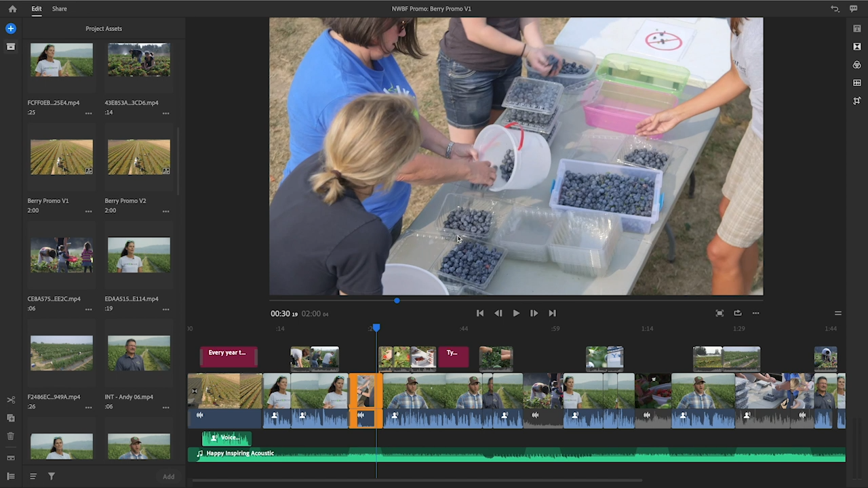
Task: Open the Crop and Transform panel
Action: [x=857, y=101]
